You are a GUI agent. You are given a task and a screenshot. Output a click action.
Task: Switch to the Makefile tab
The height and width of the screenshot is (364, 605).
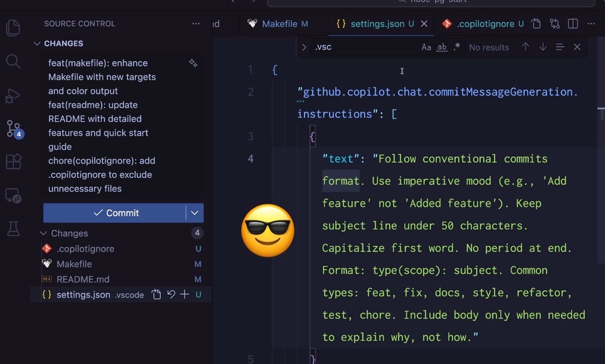point(279,24)
